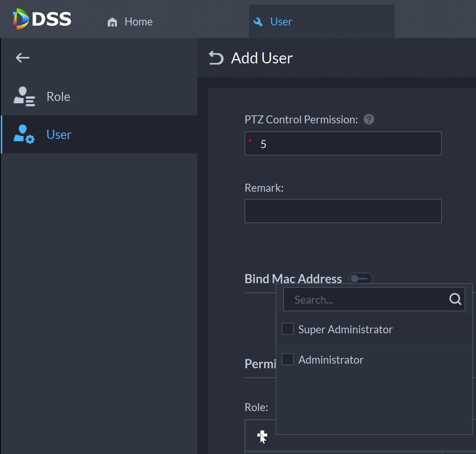Switch to the Home tab
This screenshot has width=476, height=454.
138,22
